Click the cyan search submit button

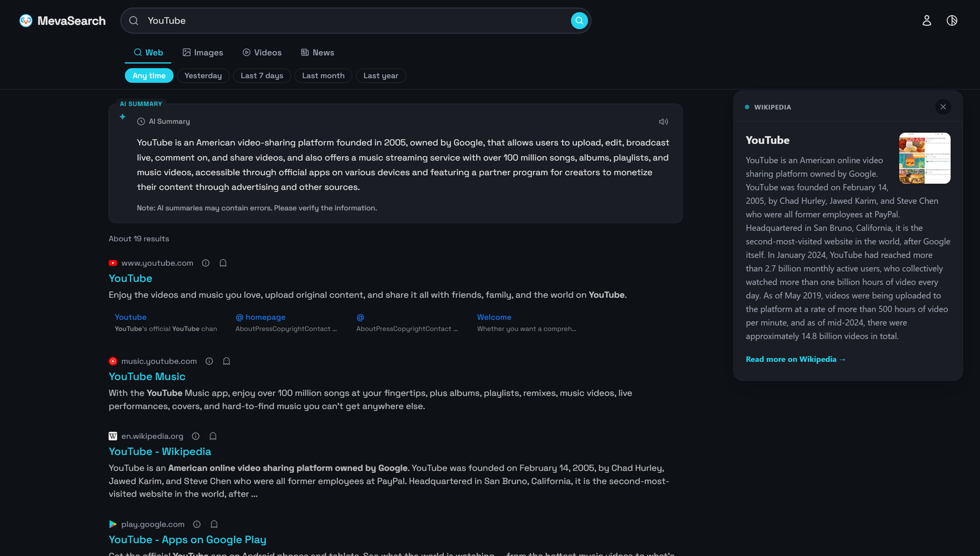point(579,21)
